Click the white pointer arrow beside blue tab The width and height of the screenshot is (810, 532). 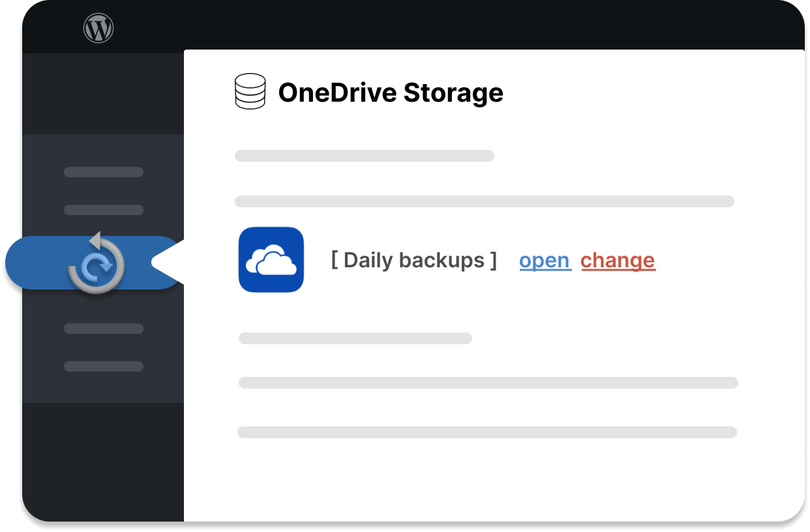[x=168, y=262]
